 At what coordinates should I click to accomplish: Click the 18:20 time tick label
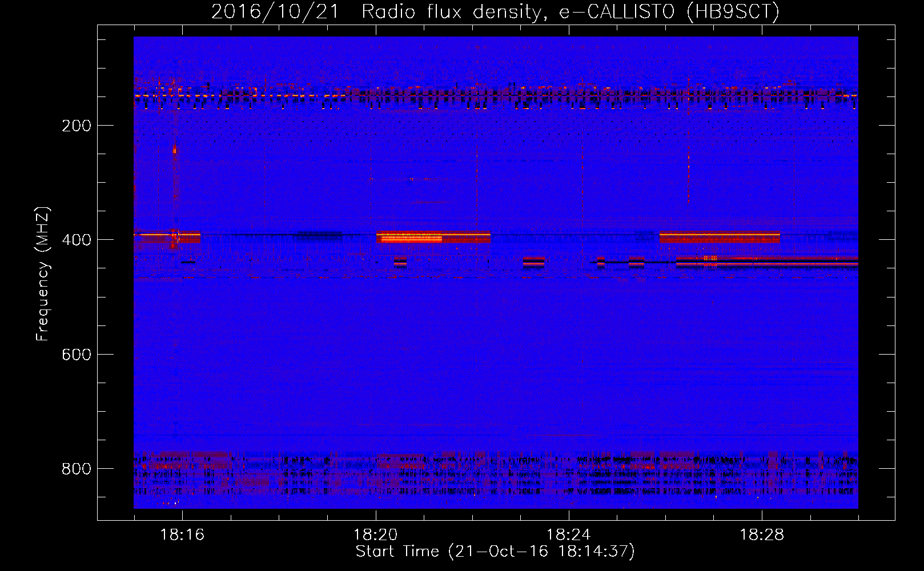[375, 535]
